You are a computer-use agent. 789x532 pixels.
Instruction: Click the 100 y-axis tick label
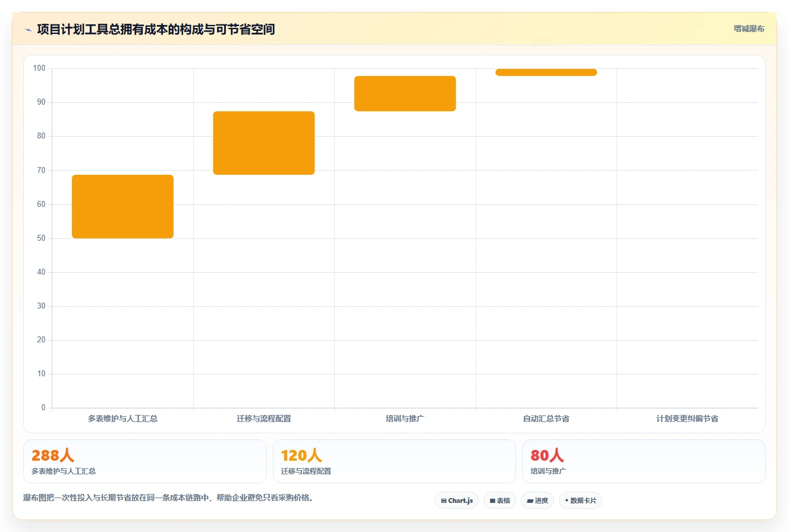(x=39, y=68)
